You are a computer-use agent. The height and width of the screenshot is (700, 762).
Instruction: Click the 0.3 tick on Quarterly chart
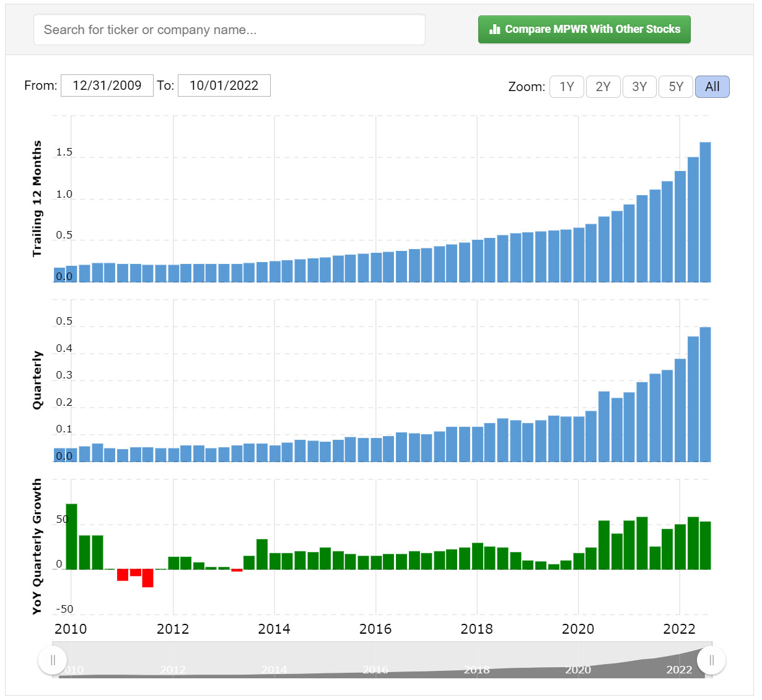64,375
